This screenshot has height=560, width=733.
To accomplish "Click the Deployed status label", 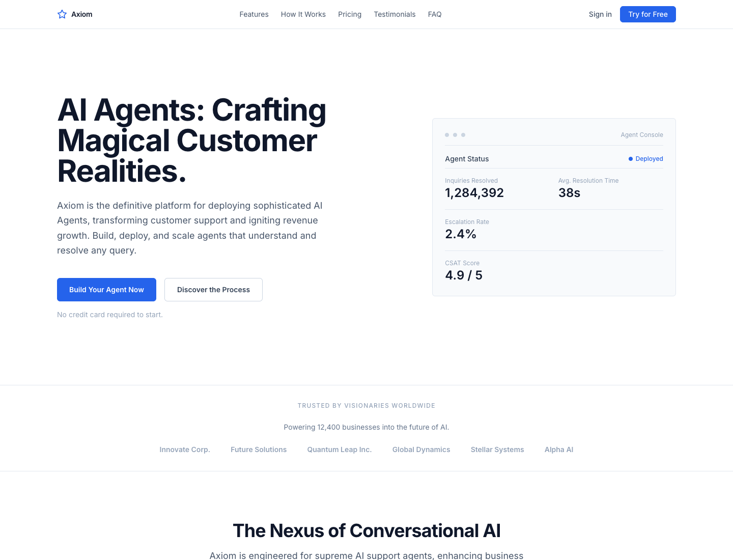I will coord(650,159).
